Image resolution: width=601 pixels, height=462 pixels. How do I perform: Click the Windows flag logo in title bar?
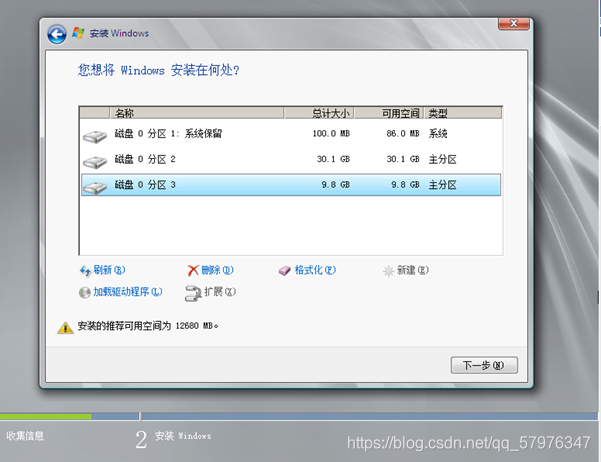coord(79,33)
